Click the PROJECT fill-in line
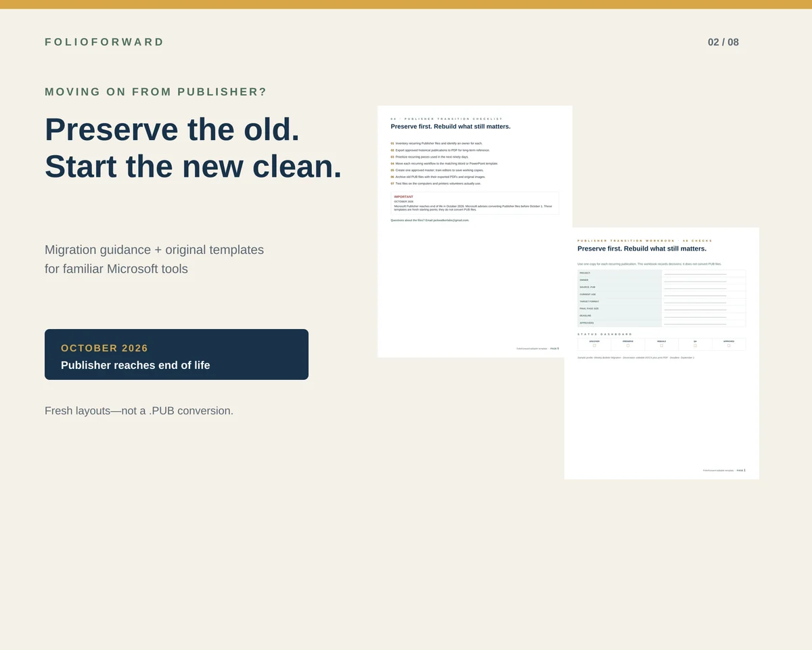The image size is (812, 650). click(x=695, y=274)
